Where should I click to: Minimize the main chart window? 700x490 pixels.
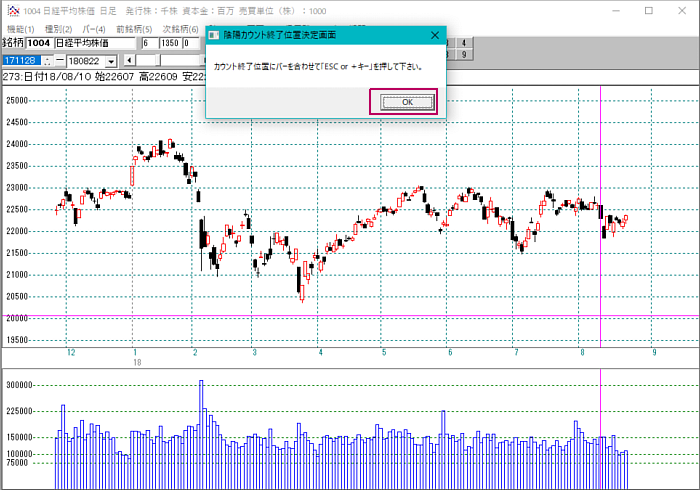[x=616, y=11]
